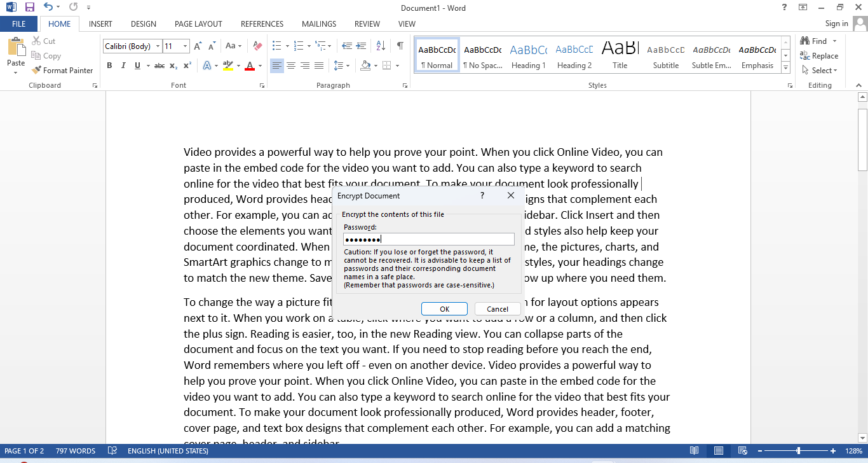Toggle align left on paragraph

click(277, 66)
